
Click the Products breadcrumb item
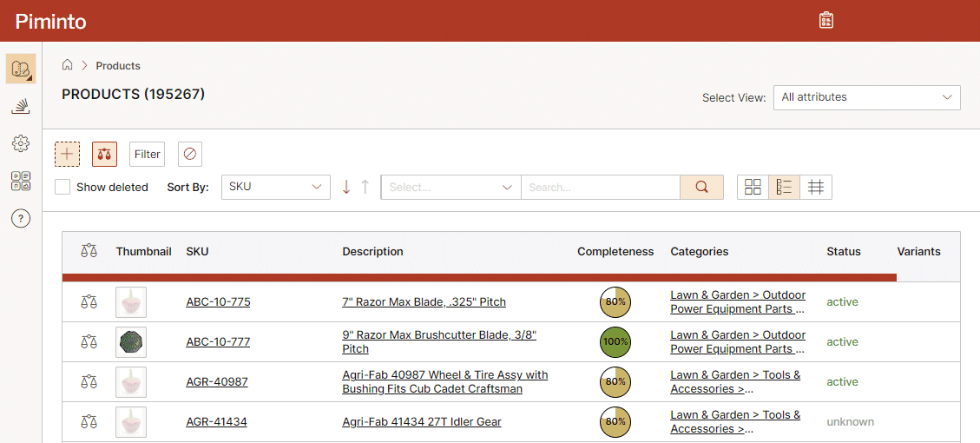point(118,66)
